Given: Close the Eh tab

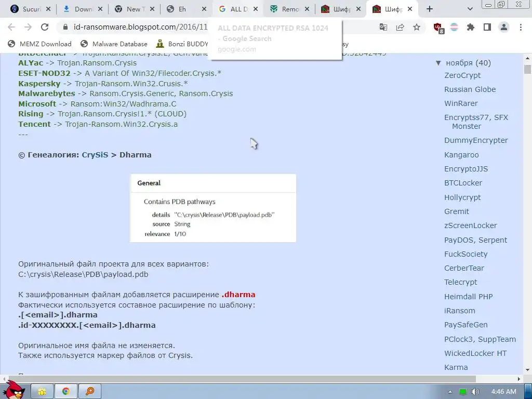Looking at the screenshot, I should [204, 9].
